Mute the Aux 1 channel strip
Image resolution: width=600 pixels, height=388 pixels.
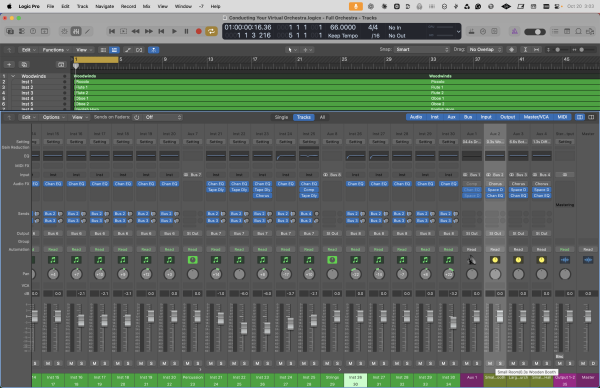click(x=466, y=363)
